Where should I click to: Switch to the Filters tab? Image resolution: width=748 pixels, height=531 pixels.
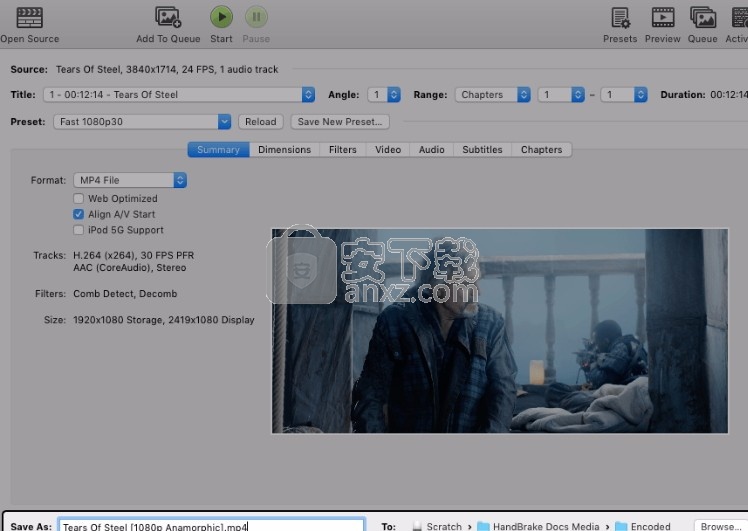pyautogui.click(x=343, y=149)
